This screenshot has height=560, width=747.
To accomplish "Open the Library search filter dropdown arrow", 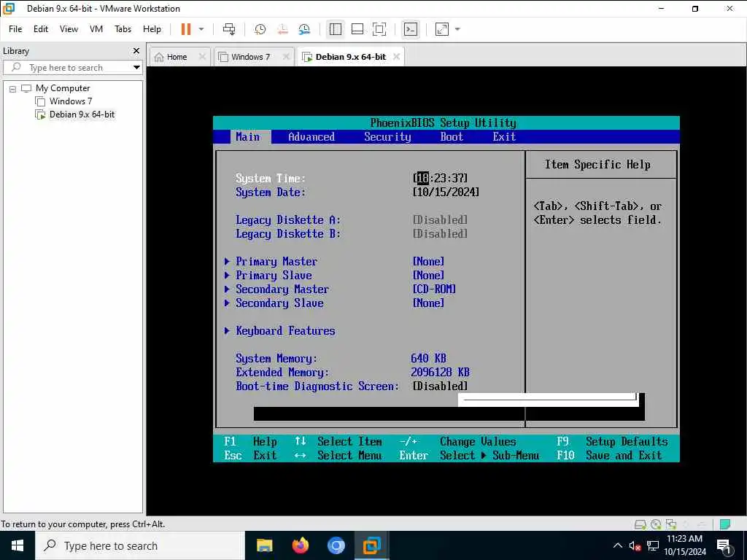I will click(x=136, y=67).
